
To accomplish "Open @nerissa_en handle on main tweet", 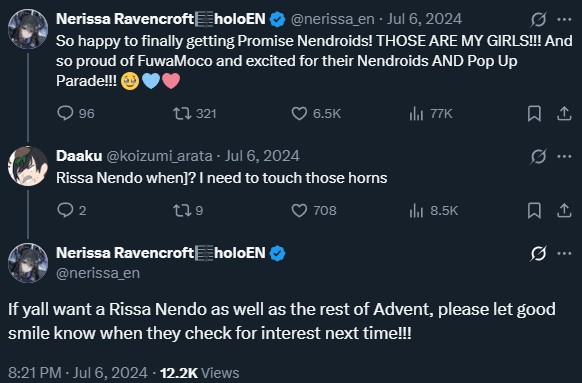I will pos(98,273).
